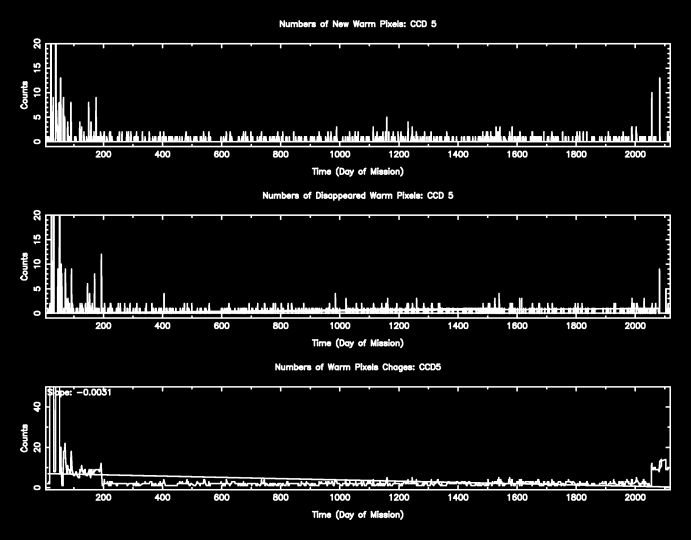Click the middle plot's 'Time (Day of Mission)' label
The height and width of the screenshot is (540, 691).
coord(358,342)
